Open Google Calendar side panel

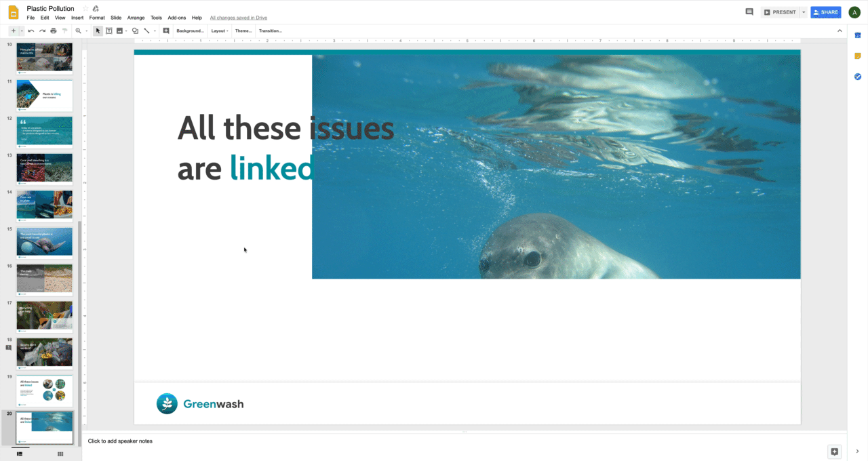pyautogui.click(x=858, y=35)
